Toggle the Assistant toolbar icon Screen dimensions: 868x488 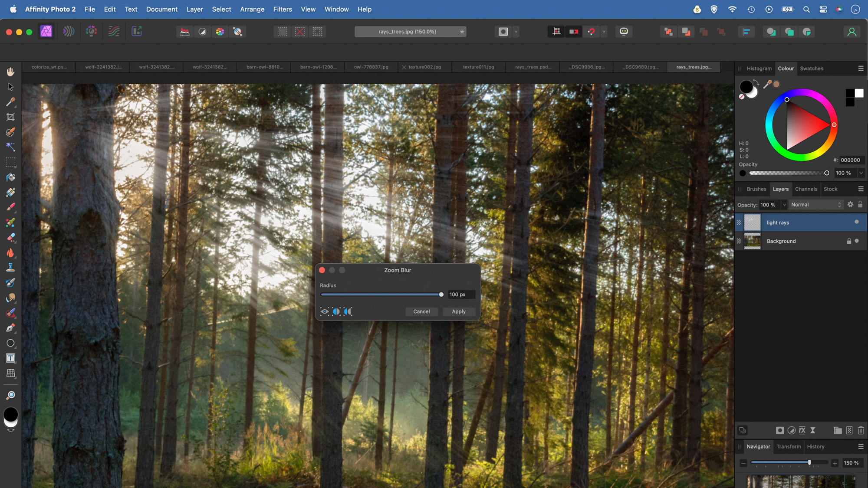624,32
